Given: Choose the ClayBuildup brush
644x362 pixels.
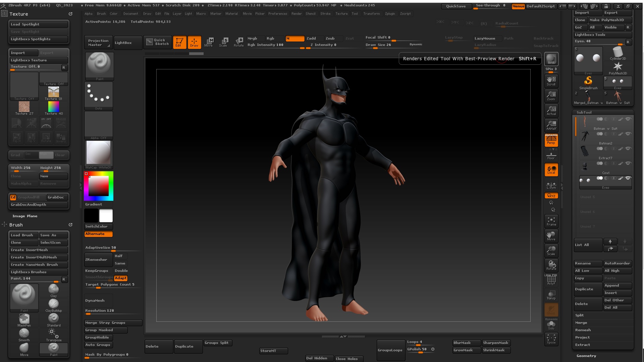Looking at the screenshot, I should click(x=54, y=305).
